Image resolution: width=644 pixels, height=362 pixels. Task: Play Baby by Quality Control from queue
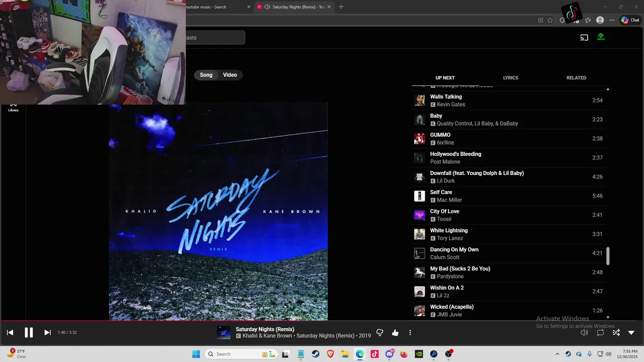pos(508,120)
